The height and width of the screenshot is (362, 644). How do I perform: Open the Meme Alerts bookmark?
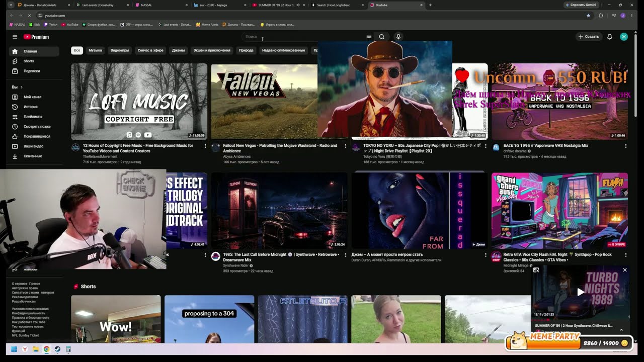tap(207, 25)
